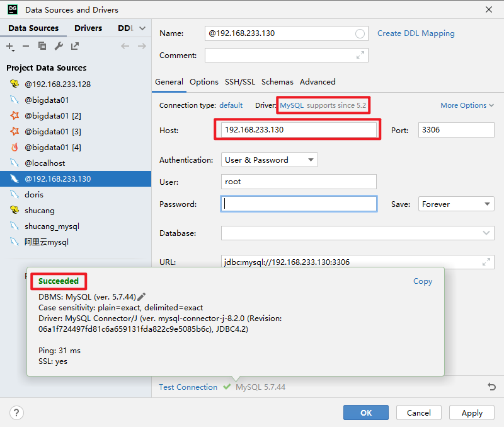504x427 pixels.
Task: Click the Add data source plus icon
Action: pos(10,46)
